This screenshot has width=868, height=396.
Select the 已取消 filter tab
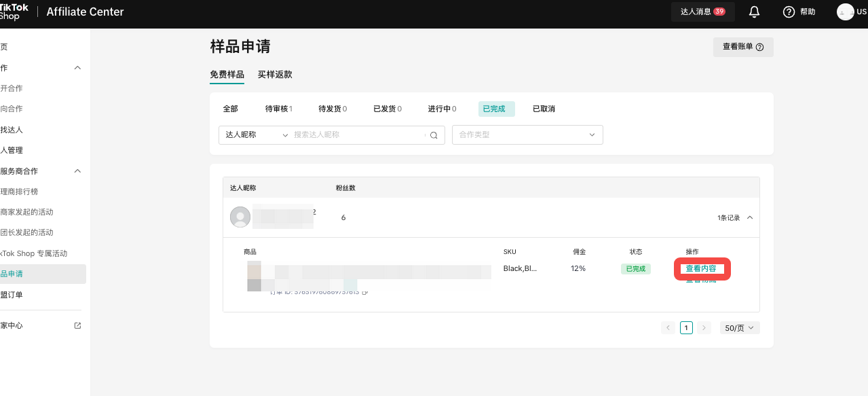544,109
